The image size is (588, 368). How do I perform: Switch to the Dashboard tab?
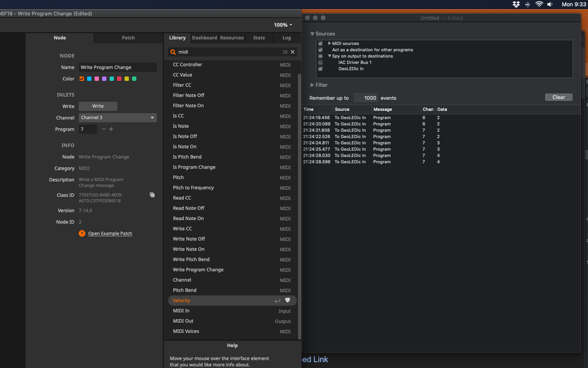pos(204,38)
